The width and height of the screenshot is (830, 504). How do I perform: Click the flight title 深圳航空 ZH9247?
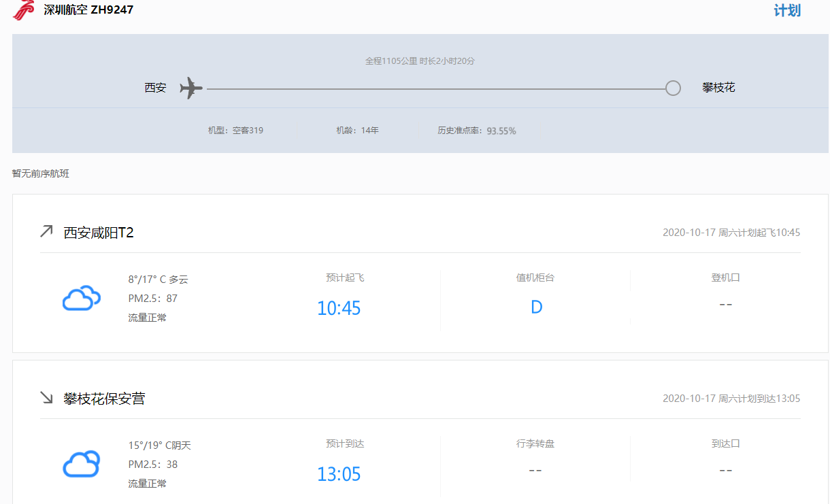[x=88, y=10]
